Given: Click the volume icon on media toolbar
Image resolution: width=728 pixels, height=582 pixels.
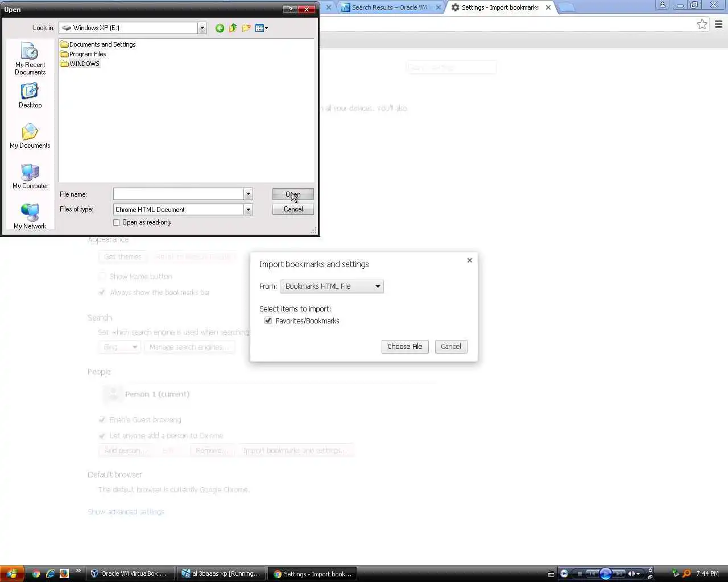Looking at the screenshot, I should [631, 574].
